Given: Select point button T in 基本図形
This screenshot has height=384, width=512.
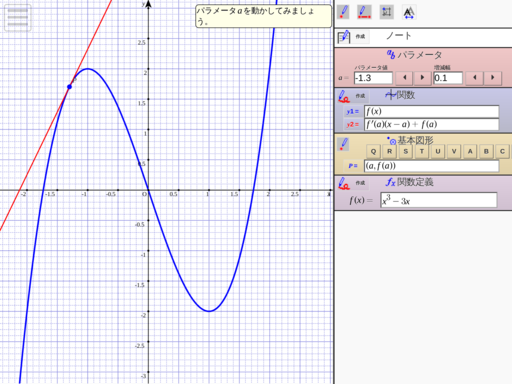Looking at the screenshot, I should pyautogui.click(x=422, y=151).
